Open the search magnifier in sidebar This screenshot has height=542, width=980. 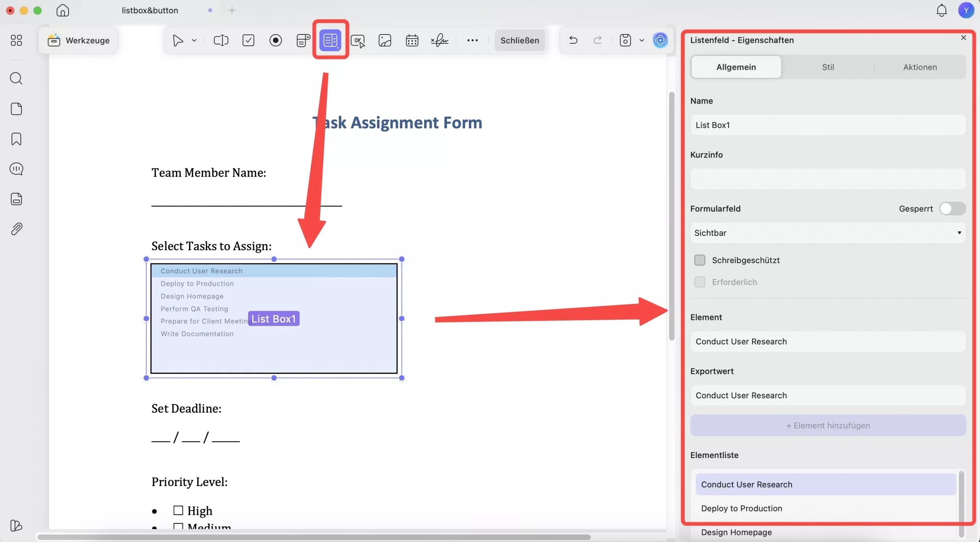point(16,79)
